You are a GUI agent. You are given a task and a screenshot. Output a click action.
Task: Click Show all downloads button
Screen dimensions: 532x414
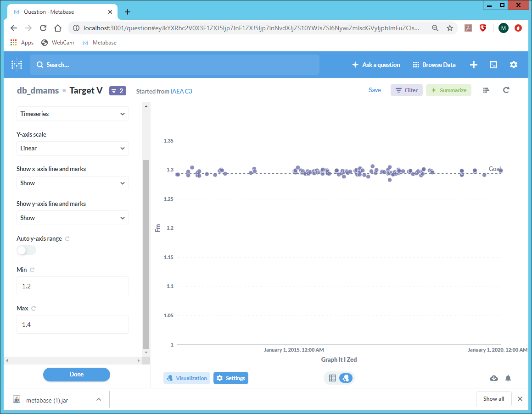[493, 399]
